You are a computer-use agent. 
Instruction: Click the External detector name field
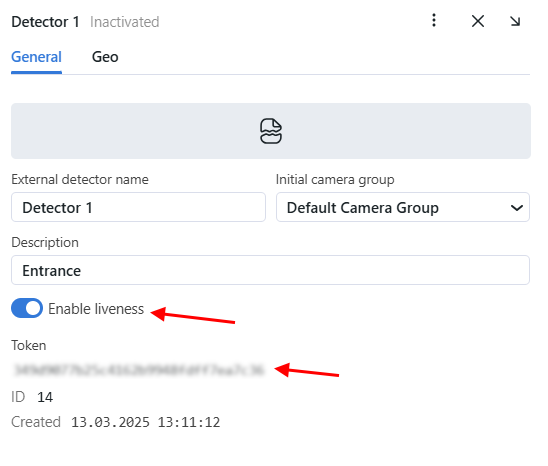[138, 207]
